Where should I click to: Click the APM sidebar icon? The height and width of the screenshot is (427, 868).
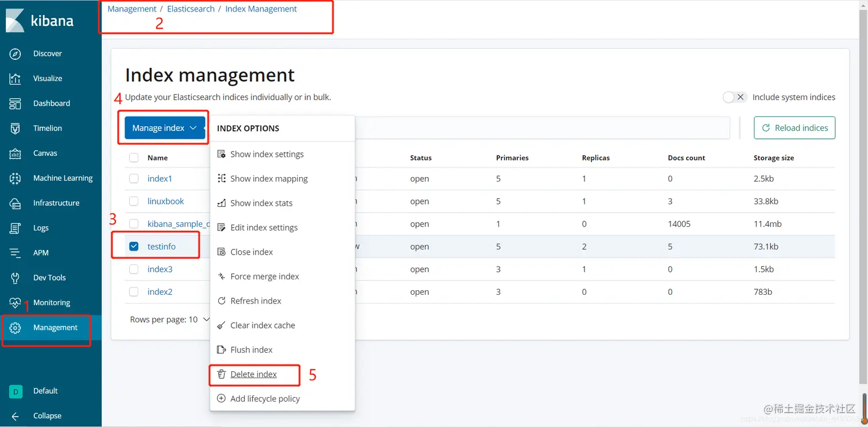(15, 253)
